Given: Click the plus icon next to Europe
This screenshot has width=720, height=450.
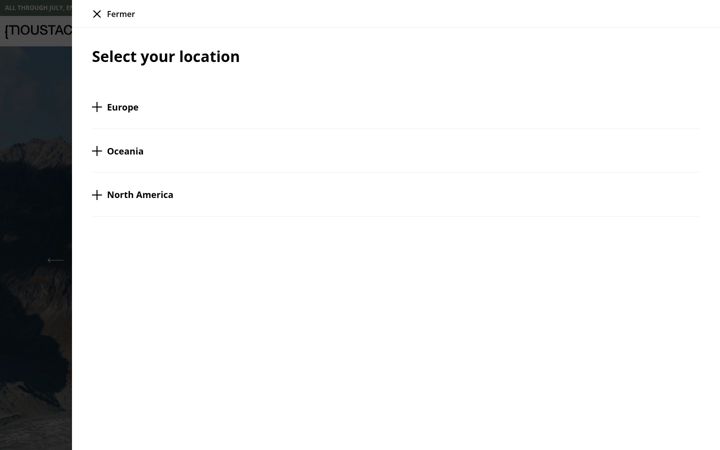Looking at the screenshot, I should coord(96,107).
